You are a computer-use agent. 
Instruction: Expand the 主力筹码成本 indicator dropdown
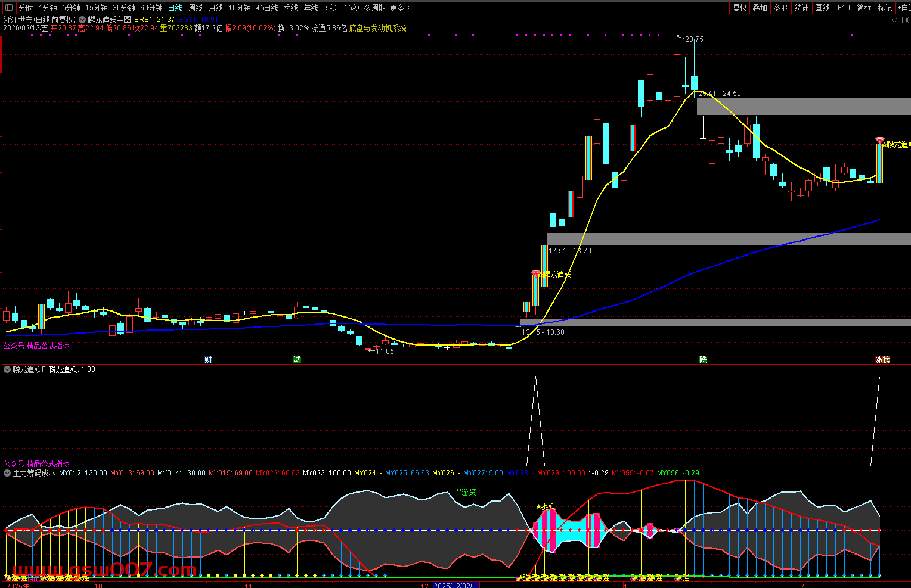[7, 473]
